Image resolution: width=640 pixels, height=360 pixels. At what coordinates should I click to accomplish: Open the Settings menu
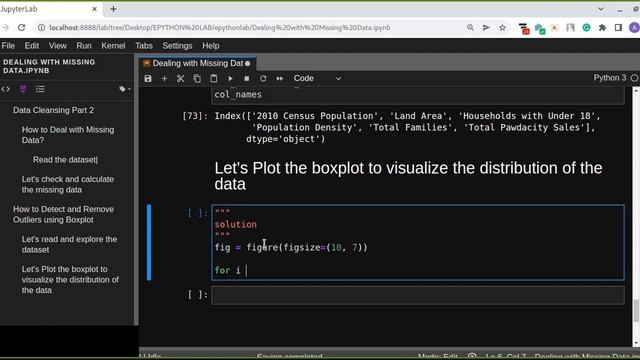[177, 46]
